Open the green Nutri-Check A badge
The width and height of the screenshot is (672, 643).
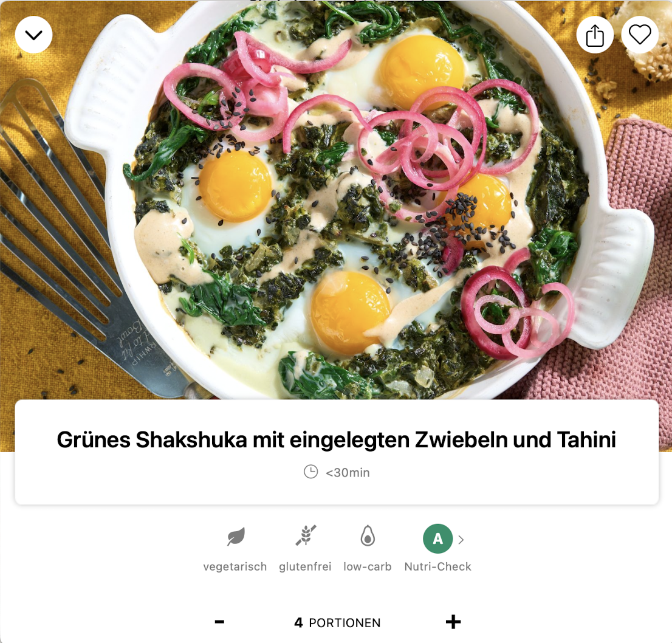tap(437, 538)
